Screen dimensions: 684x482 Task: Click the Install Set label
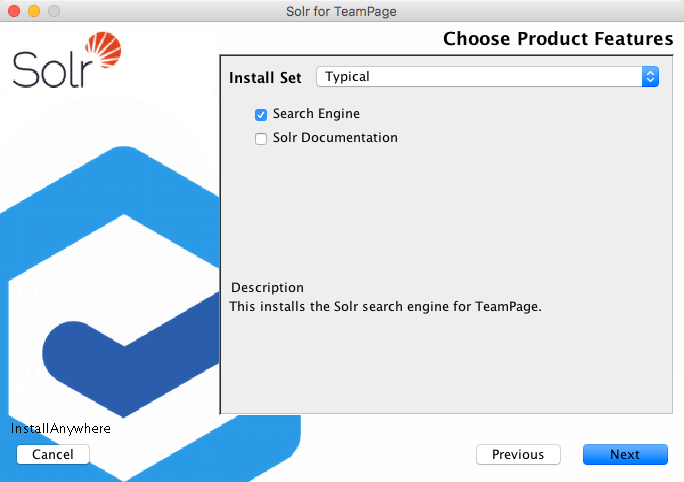[265, 78]
